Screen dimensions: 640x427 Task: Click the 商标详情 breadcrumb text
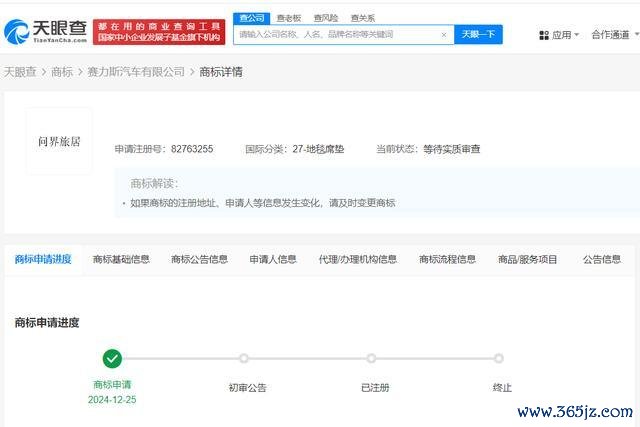[x=221, y=72]
